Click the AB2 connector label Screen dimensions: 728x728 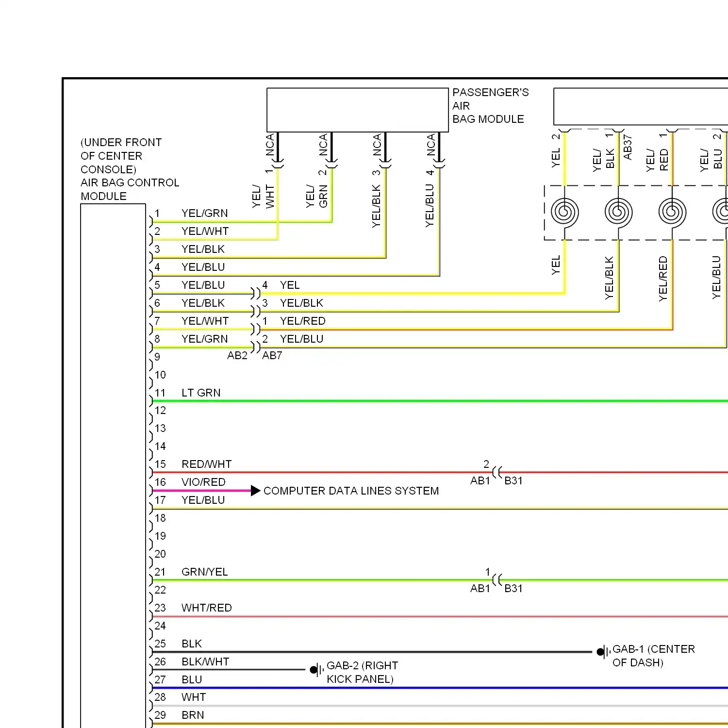click(x=237, y=355)
